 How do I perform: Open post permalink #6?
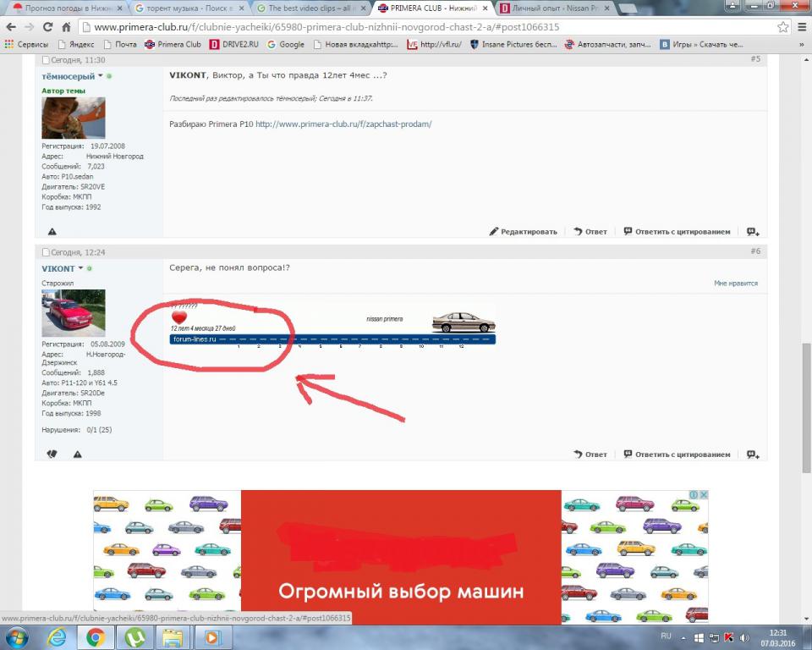pyautogui.click(x=755, y=251)
